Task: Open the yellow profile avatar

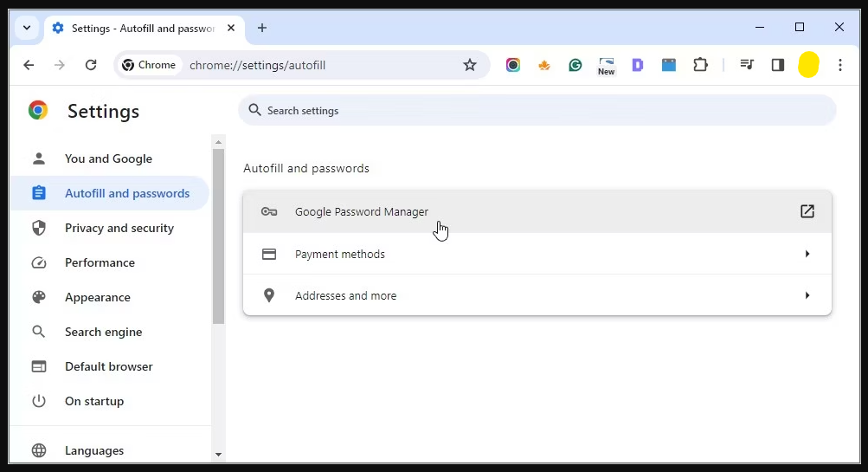Action: 808,65
